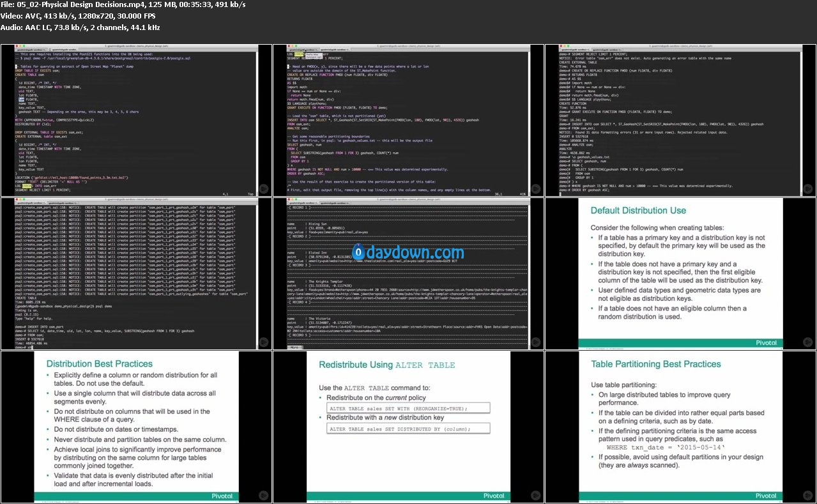Click the arrow icon on Table Partitioning Best Practices slide
Image resolution: width=817 pixels, height=504 pixels.
809,494
